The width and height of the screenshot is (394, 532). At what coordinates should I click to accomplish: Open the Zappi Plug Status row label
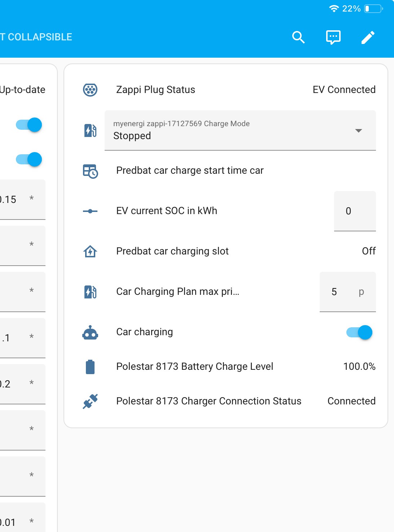tap(156, 90)
